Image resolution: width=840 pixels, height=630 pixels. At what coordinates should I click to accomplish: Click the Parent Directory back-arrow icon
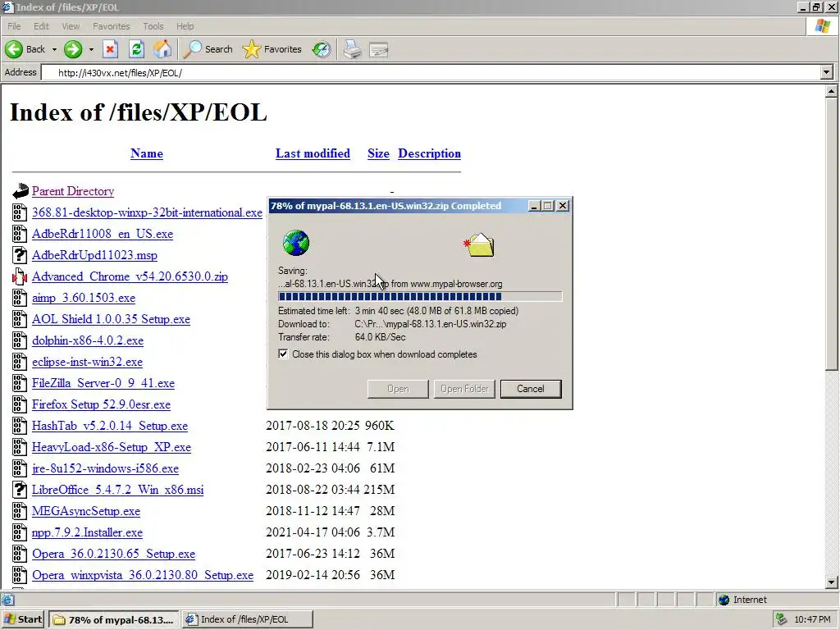(20, 190)
